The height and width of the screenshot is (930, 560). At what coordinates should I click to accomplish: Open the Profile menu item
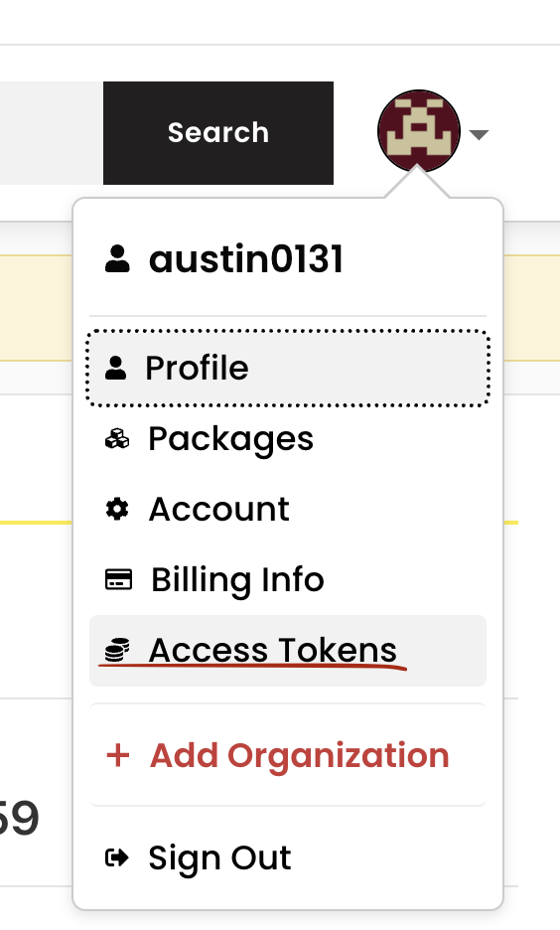(288, 368)
